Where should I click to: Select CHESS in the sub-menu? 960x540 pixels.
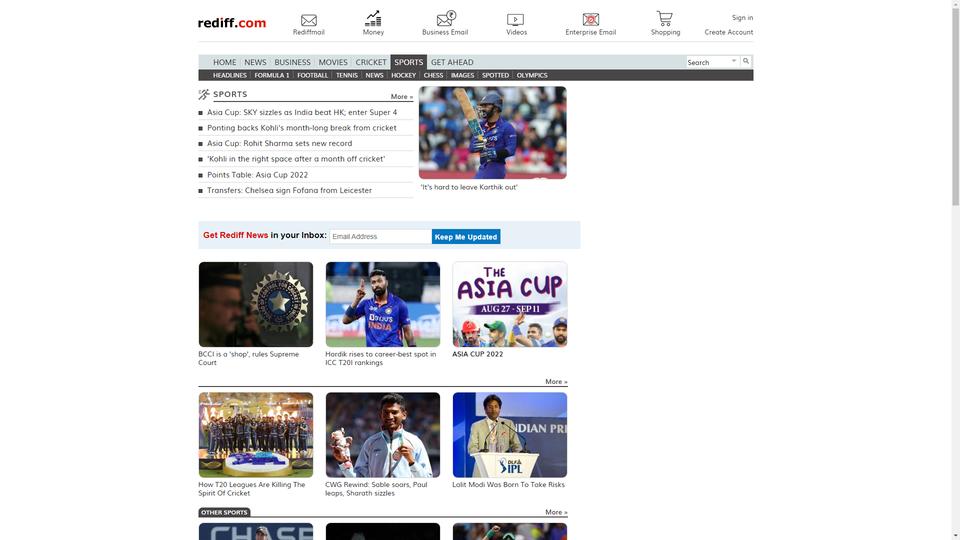tap(433, 75)
